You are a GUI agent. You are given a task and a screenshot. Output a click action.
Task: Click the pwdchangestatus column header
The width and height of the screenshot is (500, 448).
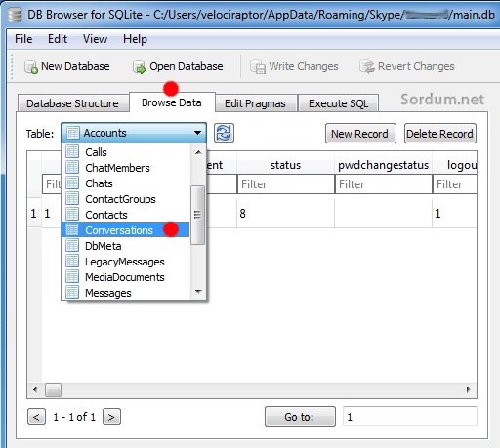pos(383,165)
